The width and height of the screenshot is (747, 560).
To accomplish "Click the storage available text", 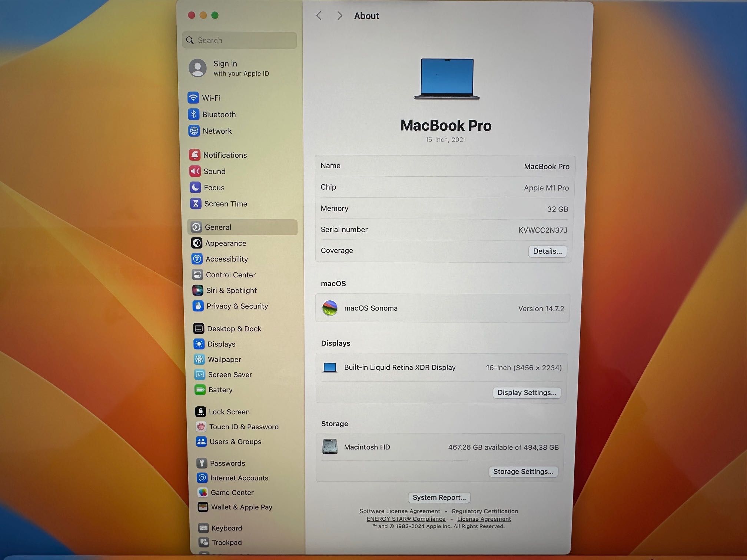I will pos(503,447).
